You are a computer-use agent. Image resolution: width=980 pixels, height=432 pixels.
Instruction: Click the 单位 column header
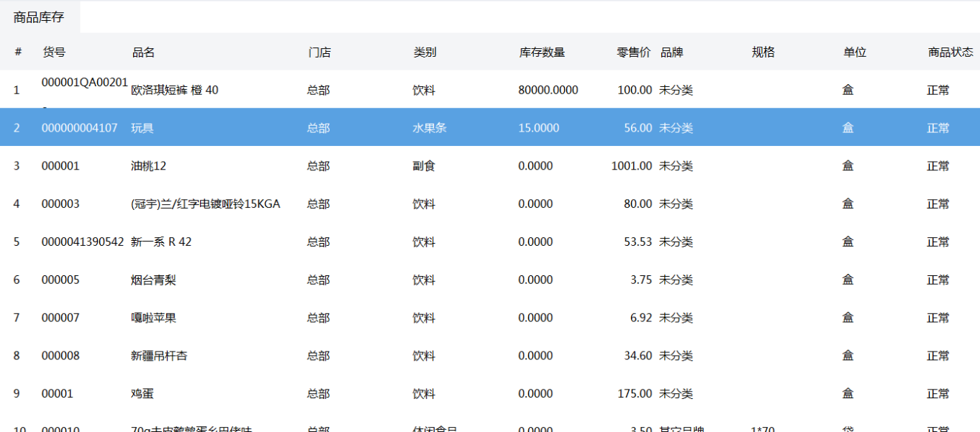coord(853,51)
